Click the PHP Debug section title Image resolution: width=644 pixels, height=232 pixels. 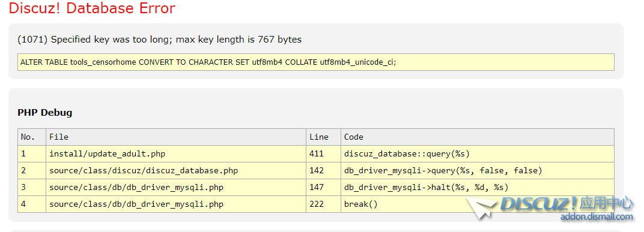coord(45,112)
